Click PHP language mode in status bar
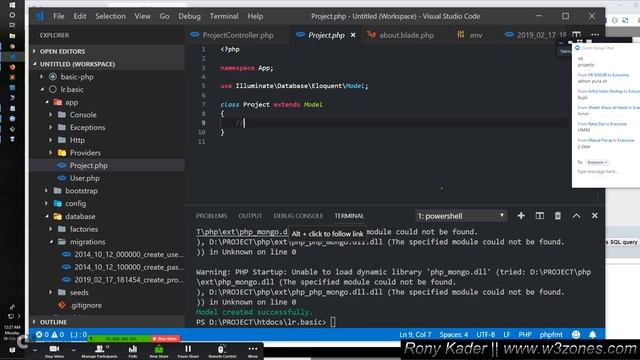Image resolution: width=640 pixels, height=360 pixels. (525, 335)
